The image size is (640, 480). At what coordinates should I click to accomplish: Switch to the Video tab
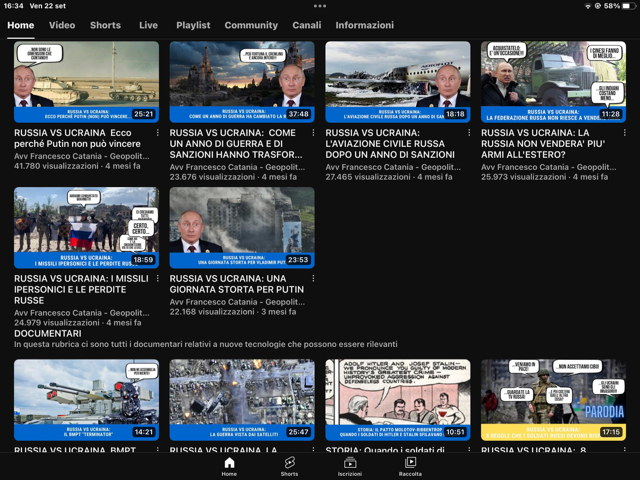pos(62,25)
